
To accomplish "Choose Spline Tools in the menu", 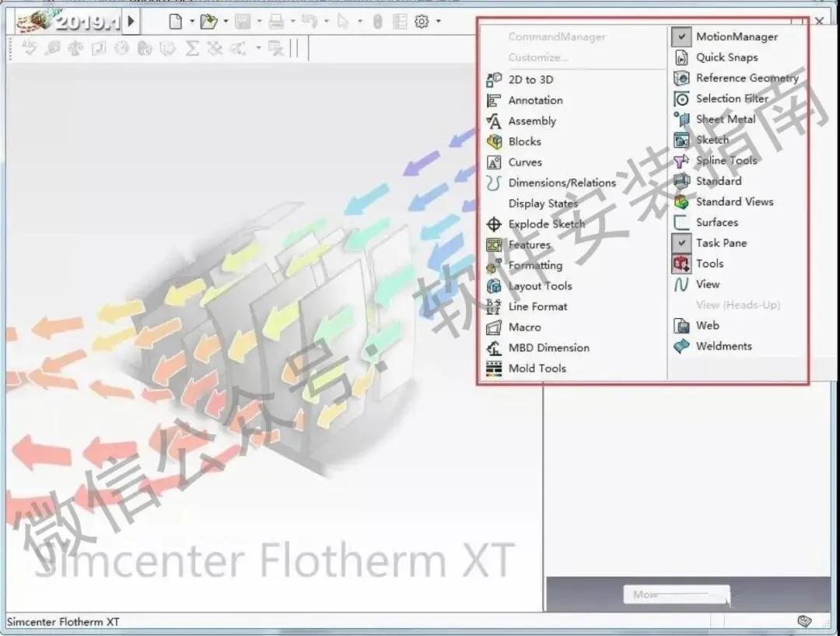I will tap(726, 161).
